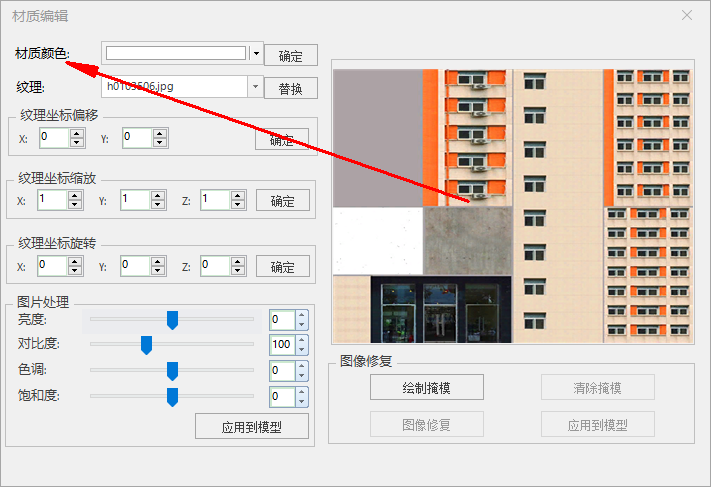Increase the 纹理坐标缩放 Y value with the up arrow

pyautogui.click(x=158, y=195)
